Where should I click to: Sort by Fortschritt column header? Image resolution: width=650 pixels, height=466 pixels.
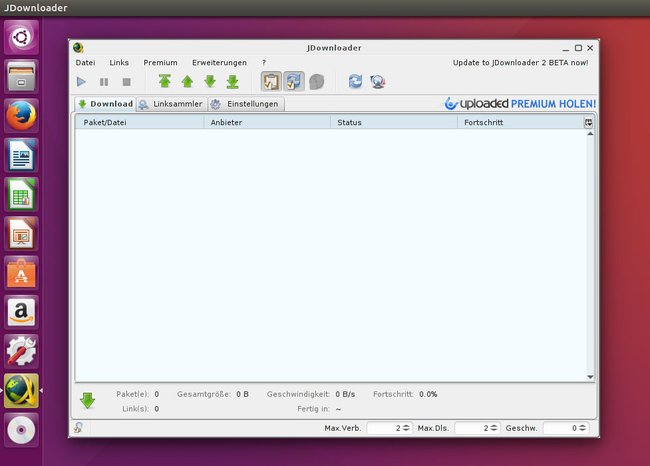520,122
